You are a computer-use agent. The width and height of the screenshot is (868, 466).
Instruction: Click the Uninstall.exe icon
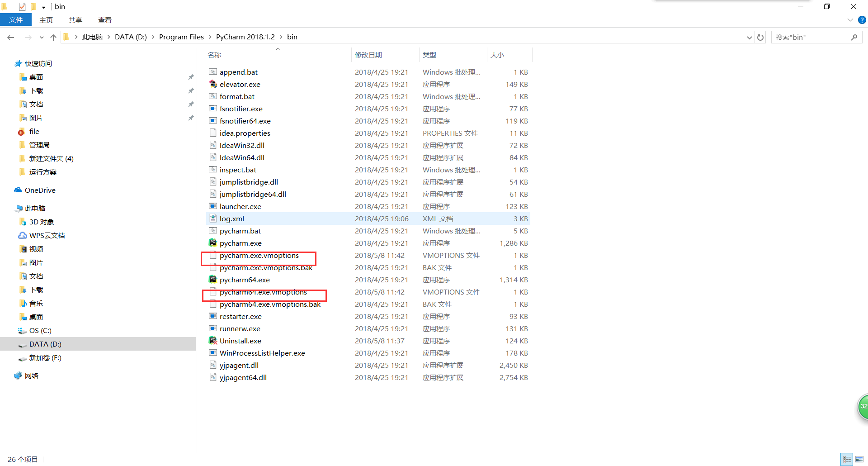[x=213, y=341]
